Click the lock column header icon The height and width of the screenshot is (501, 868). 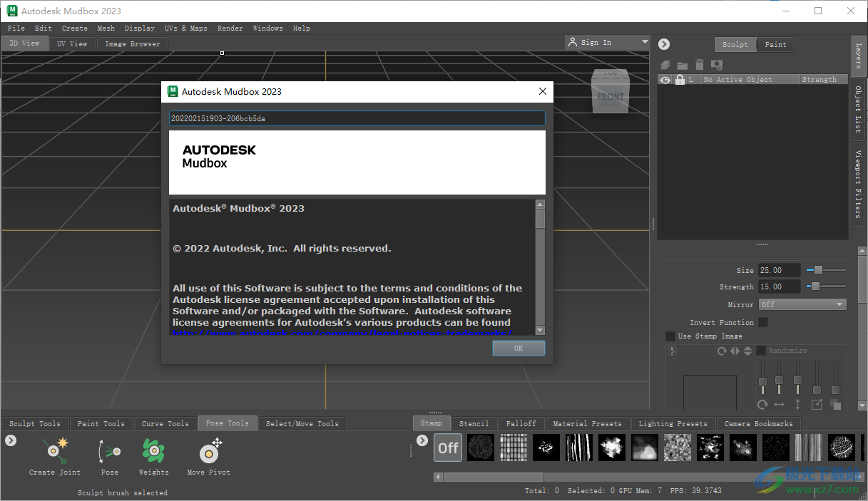pyautogui.click(x=680, y=80)
